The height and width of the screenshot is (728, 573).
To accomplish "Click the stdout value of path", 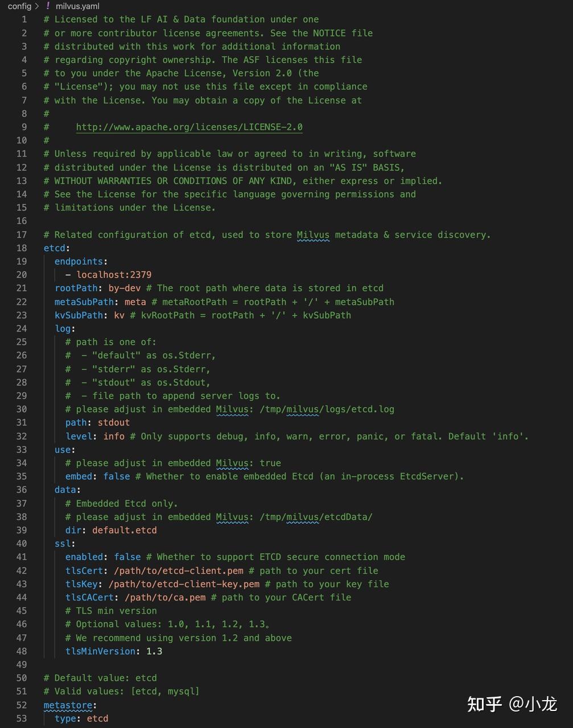I will pyautogui.click(x=114, y=423).
